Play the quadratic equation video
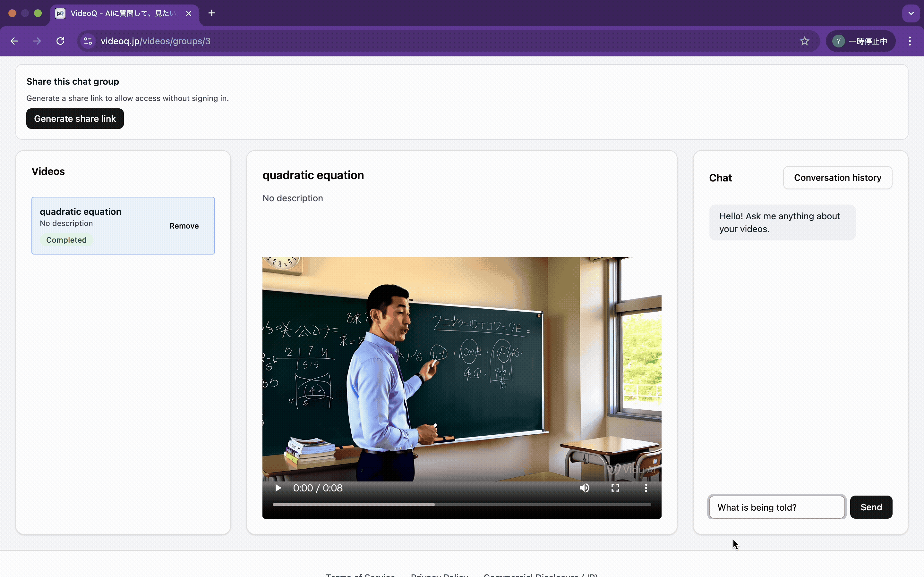 pos(278,488)
